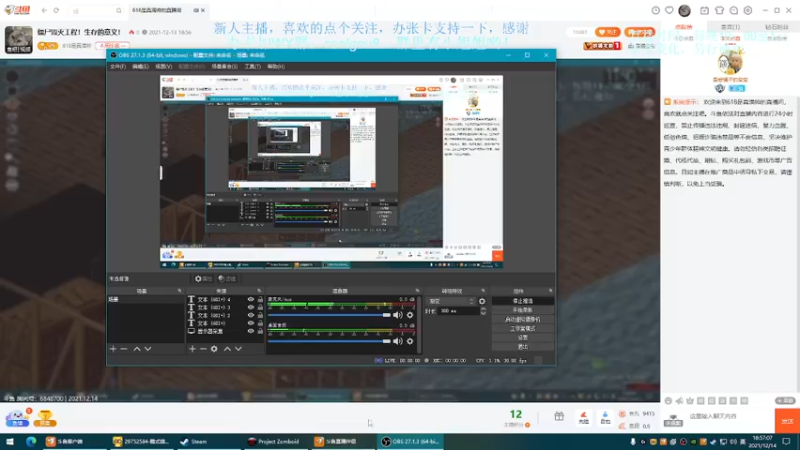Click the 停止推流 stop streaming button
Screen dimensions: 800x450
pos(522,301)
